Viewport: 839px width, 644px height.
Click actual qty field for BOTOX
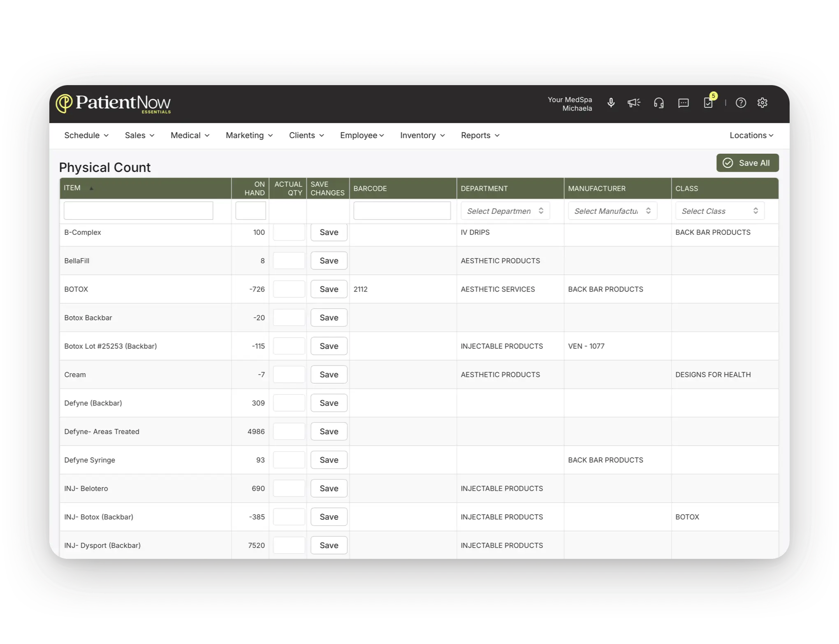pos(289,289)
